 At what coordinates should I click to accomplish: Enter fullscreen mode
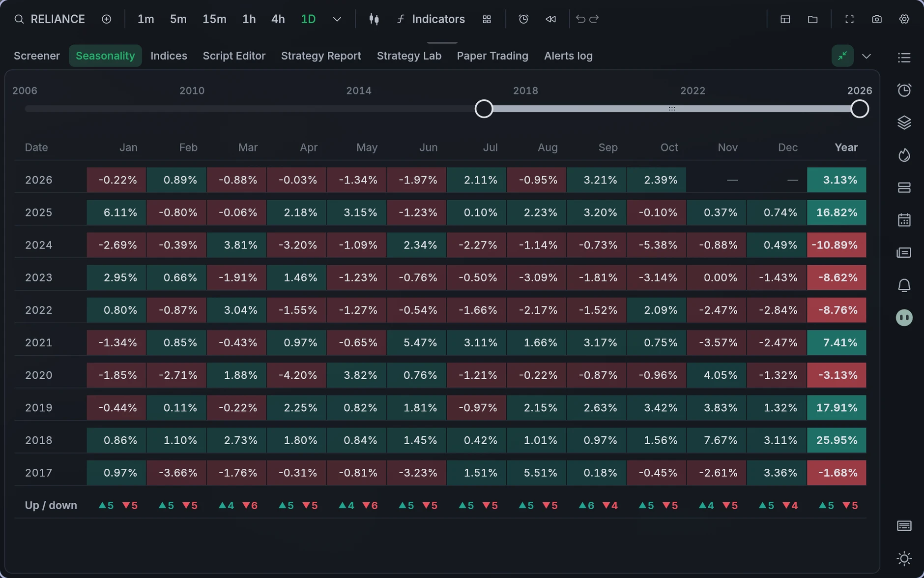point(849,19)
